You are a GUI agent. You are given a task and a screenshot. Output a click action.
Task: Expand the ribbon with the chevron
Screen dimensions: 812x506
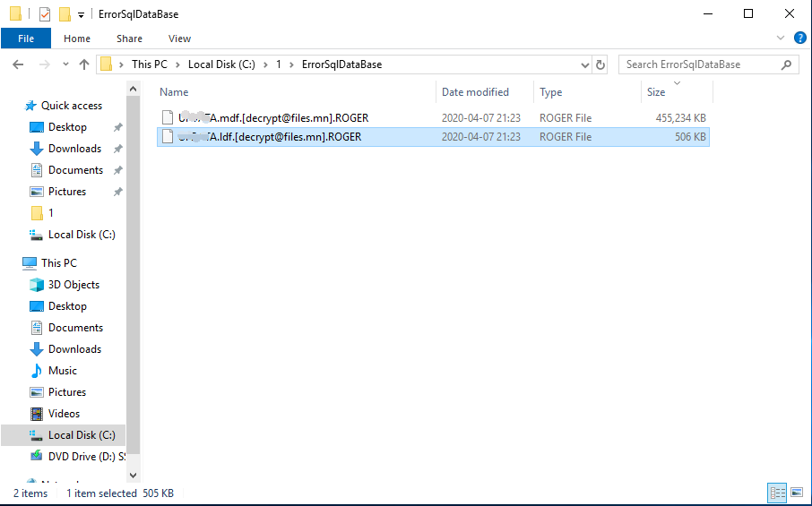[x=781, y=38]
